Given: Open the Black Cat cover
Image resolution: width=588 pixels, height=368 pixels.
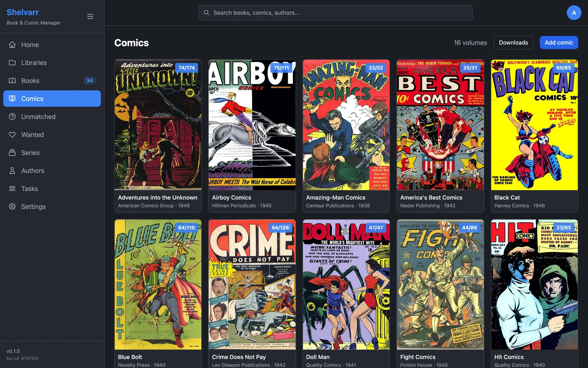Looking at the screenshot, I should 534,125.
